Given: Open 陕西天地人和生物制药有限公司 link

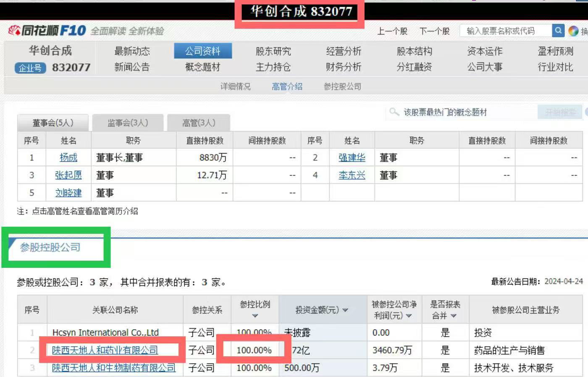Looking at the screenshot, I should pos(114,368).
